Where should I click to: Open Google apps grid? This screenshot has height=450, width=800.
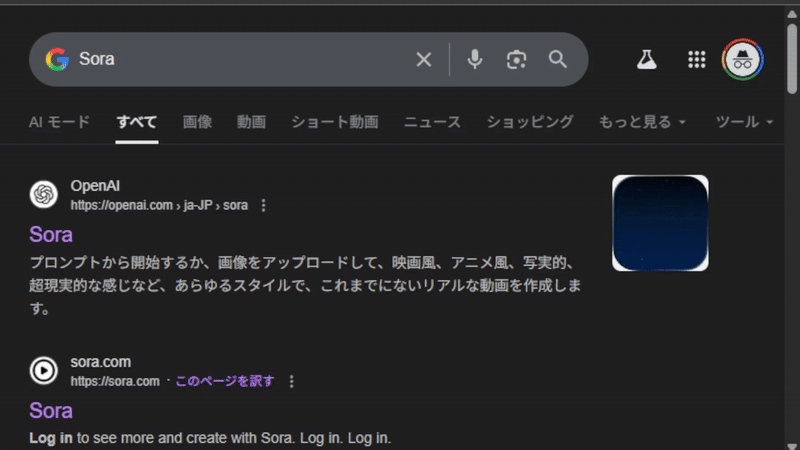point(696,60)
